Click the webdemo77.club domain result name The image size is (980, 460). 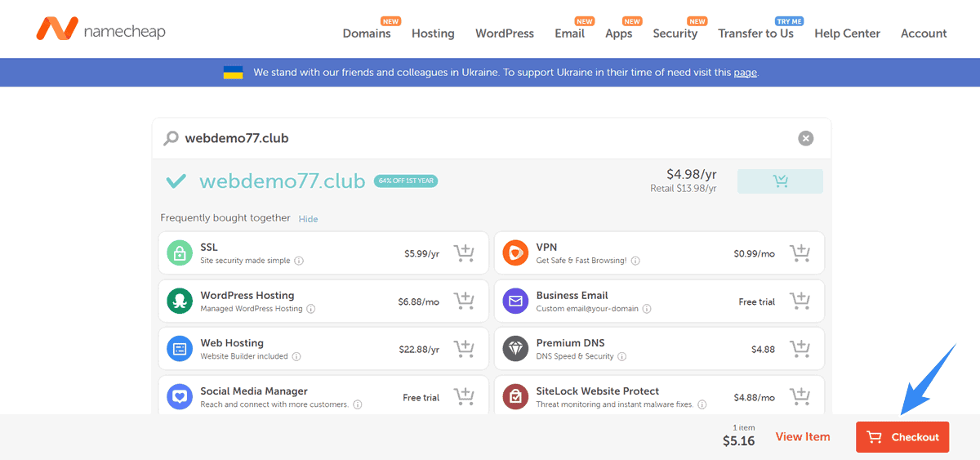point(283,181)
